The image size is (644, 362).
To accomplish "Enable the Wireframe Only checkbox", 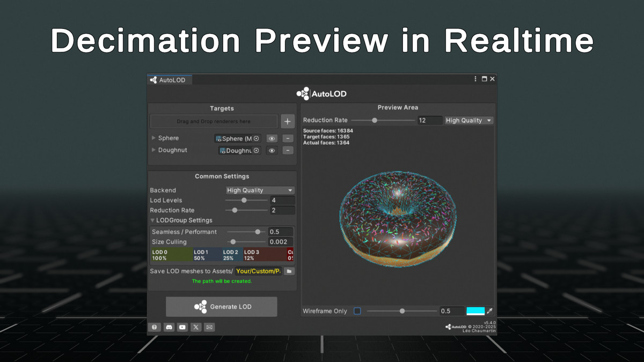I will 357,311.
